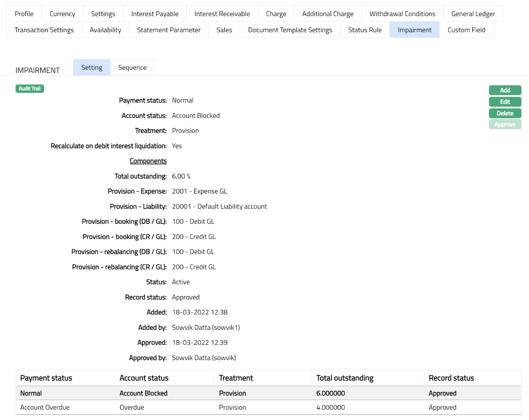Click the Delete button
Image resolution: width=529 pixels, height=420 pixels.
click(505, 113)
